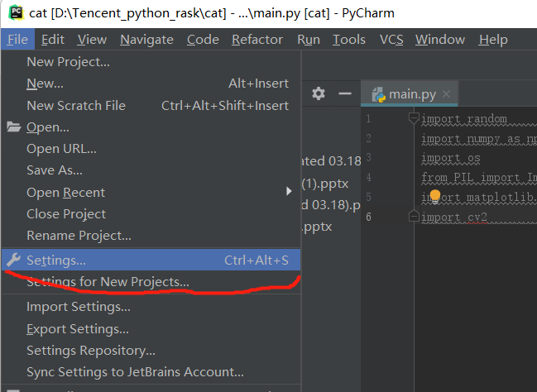
Task: Choose New Project... from File menu
Action: point(151,62)
